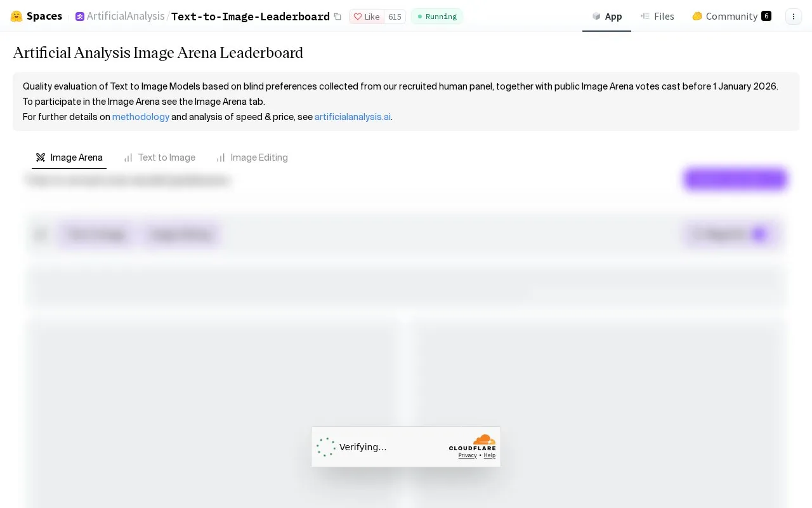812x508 pixels.
Task: Select the Image Arena tab
Action: (69, 157)
